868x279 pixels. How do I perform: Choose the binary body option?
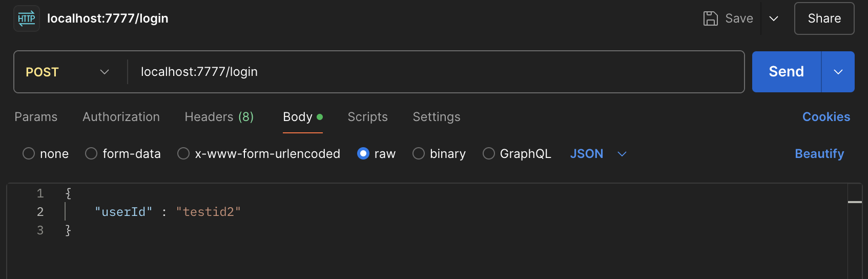pyautogui.click(x=419, y=154)
